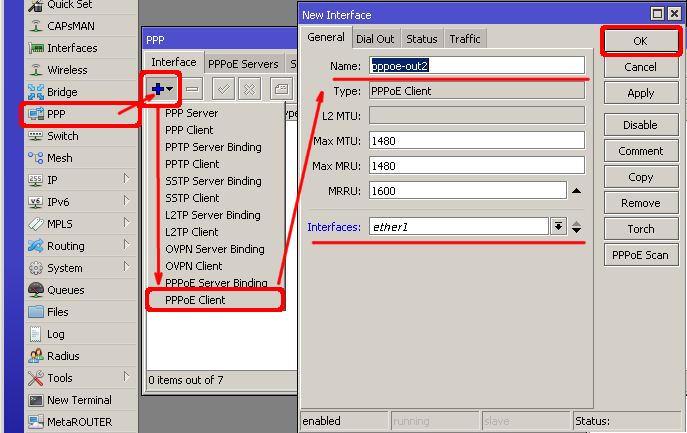Click the blue plus add button
This screenshot has width=687, height=433.
(x=160, y=89)
